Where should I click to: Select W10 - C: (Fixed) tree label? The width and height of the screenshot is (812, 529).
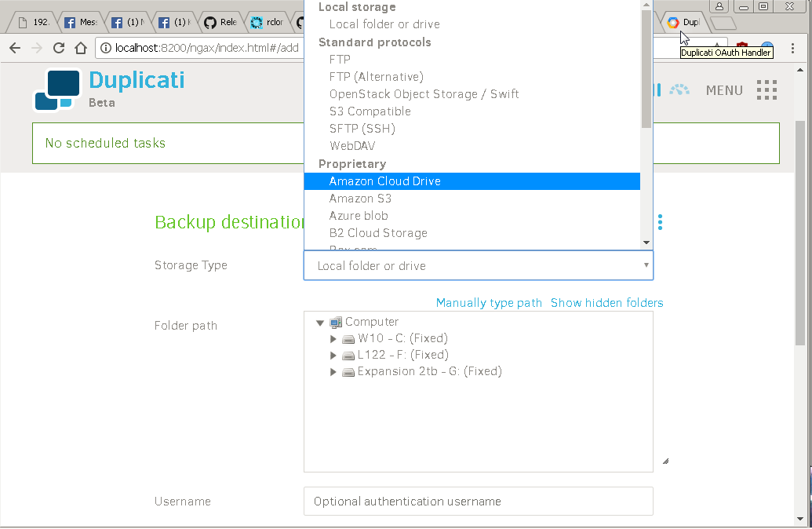[x=403, y=339]
